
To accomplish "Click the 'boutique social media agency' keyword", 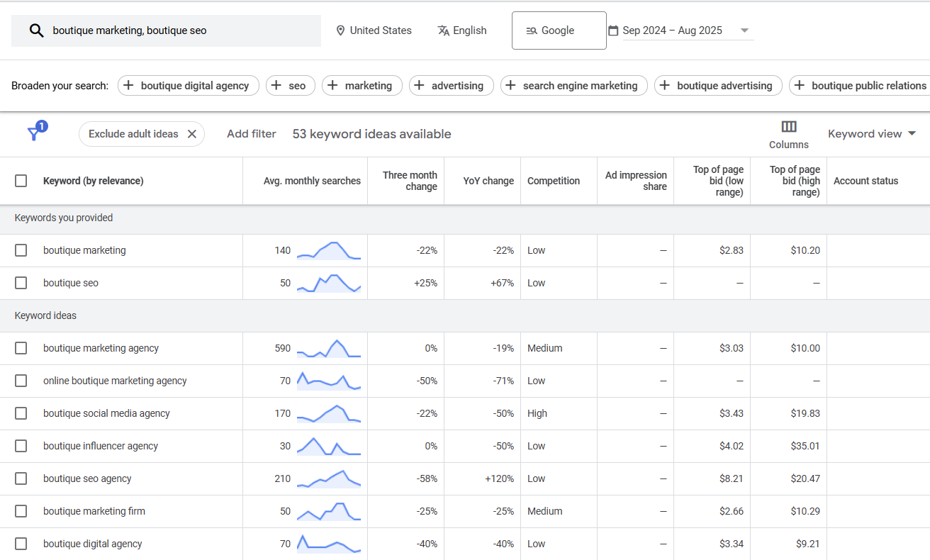I will pyautogui.click(x=106, y=413).
